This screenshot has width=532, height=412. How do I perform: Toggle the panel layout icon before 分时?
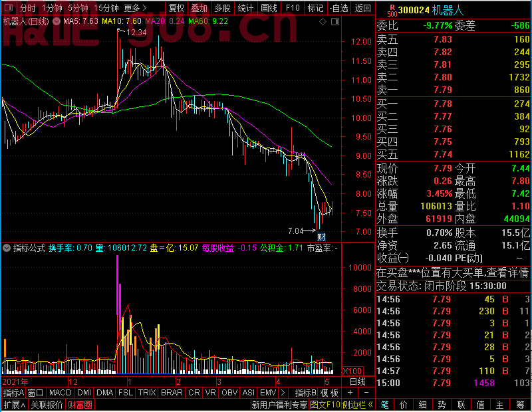pyautogui.click(x=9, y=7)
